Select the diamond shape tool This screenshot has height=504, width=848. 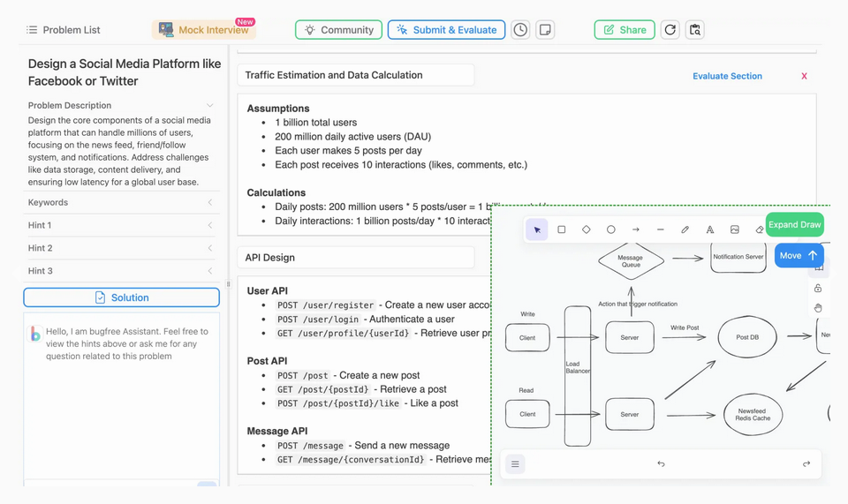tap(587, 229)
